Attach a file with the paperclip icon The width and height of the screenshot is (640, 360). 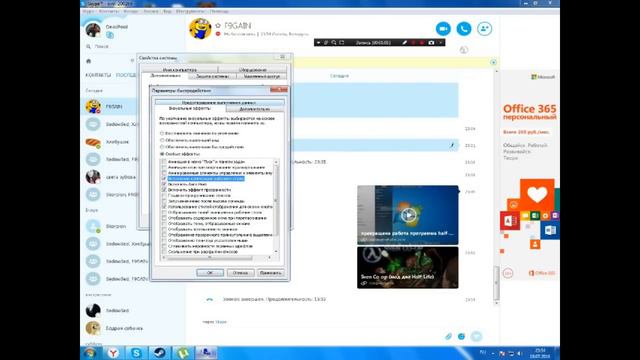coord(448,336)
